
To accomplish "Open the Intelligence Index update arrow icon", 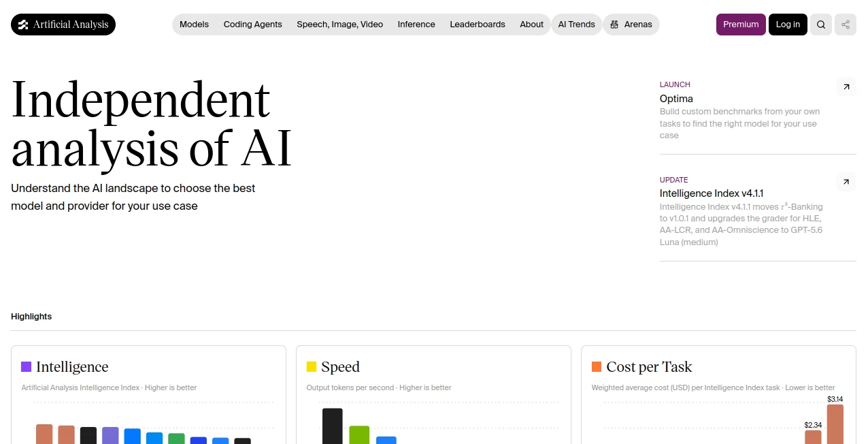I will coord(846,182).
